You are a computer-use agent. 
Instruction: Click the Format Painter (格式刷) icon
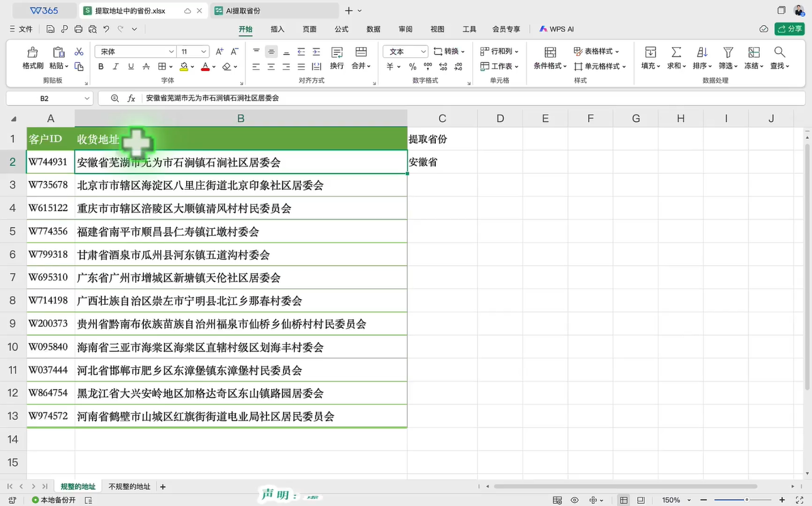(32, 52)
